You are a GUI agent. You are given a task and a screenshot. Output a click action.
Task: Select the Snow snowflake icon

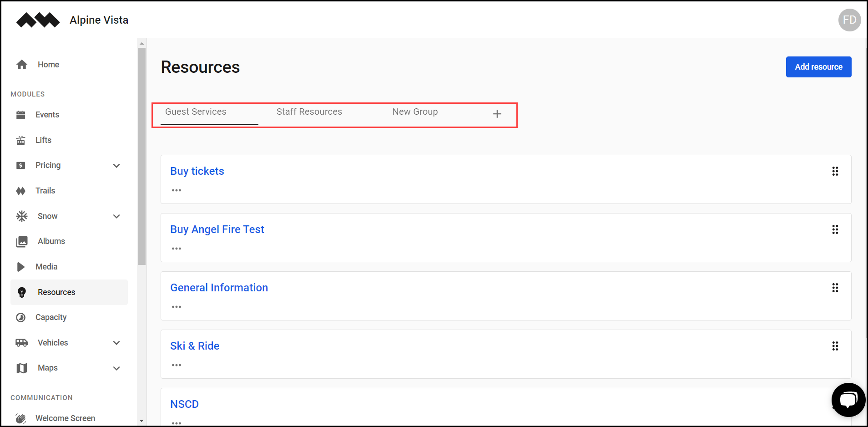pyautogui.click(x=21, y=216)
